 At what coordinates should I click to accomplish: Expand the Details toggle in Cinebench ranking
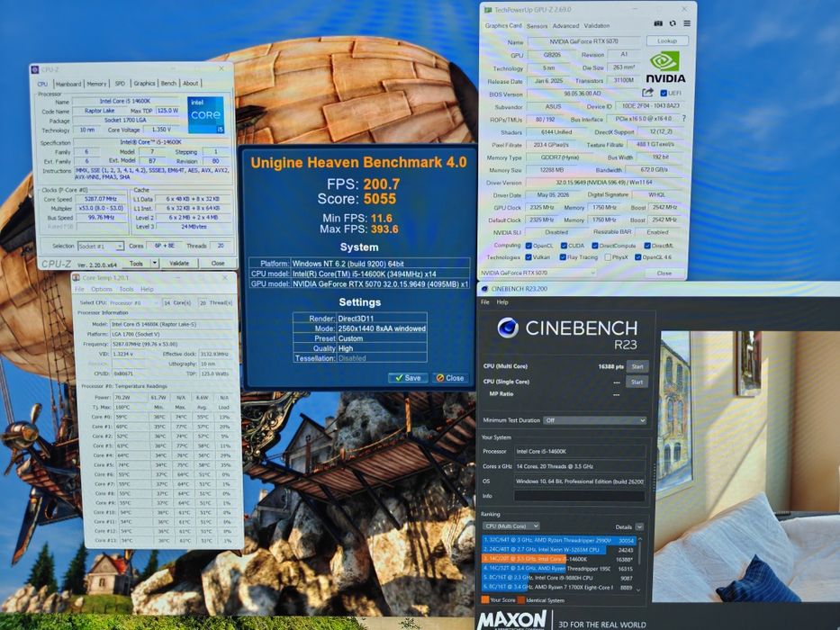pos(639,527)
